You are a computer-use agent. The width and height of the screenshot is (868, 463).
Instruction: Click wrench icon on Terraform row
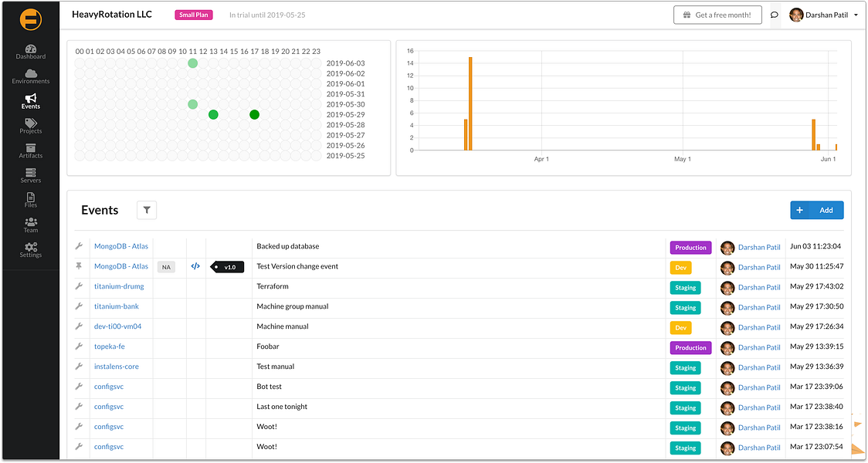80,286
